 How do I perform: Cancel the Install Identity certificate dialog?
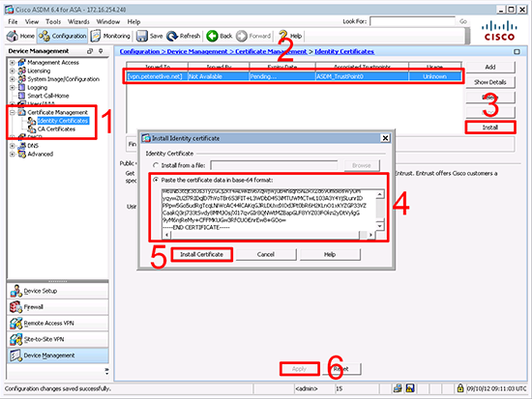coord(266,254)
